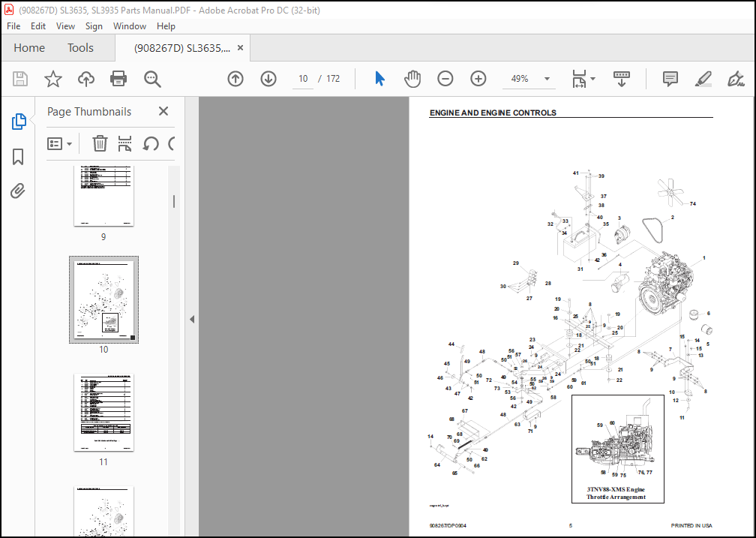This screenshot has width=756, height=538.
Task: Open the Fill and Sign tool
Action: point(736,79)
